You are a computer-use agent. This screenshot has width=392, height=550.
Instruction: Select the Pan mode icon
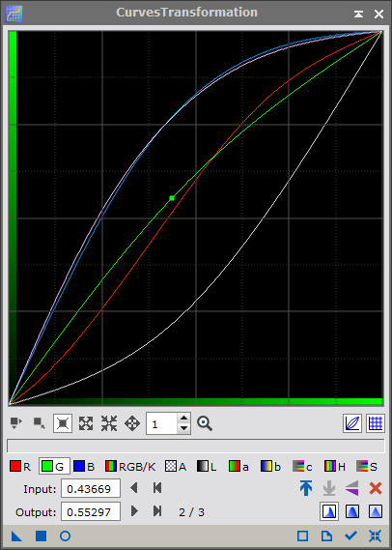(132, 423)
